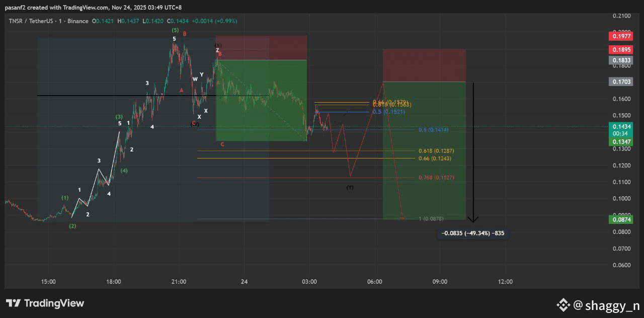Select the gray 0.1833 price label
644x318 pixels.
(621, 60)
